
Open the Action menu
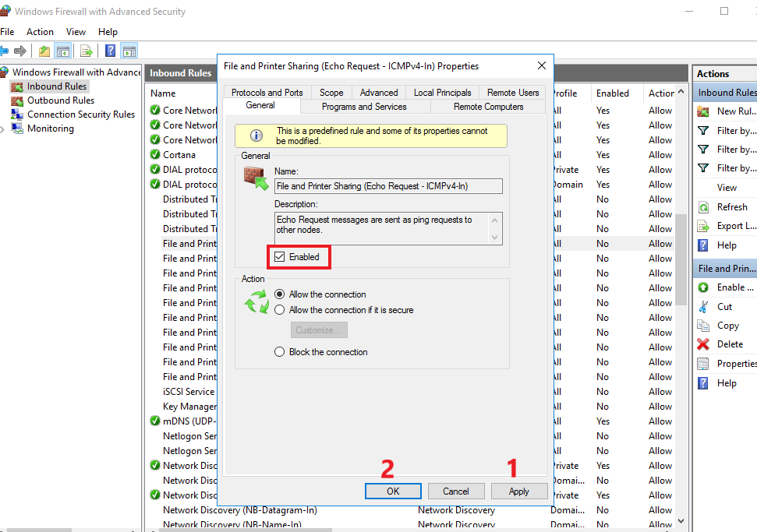coord(40,32)
